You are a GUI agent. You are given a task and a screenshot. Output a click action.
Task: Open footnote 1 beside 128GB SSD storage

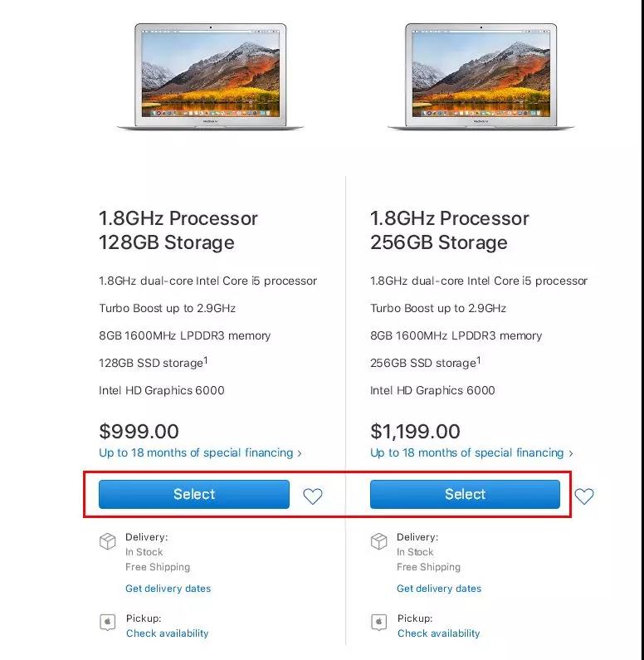tap(207, 360)
